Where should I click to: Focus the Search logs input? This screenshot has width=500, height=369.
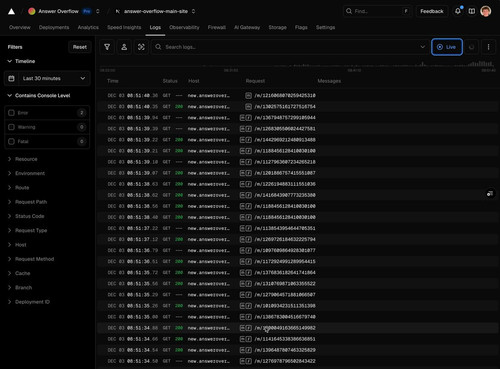coord(290,47)
